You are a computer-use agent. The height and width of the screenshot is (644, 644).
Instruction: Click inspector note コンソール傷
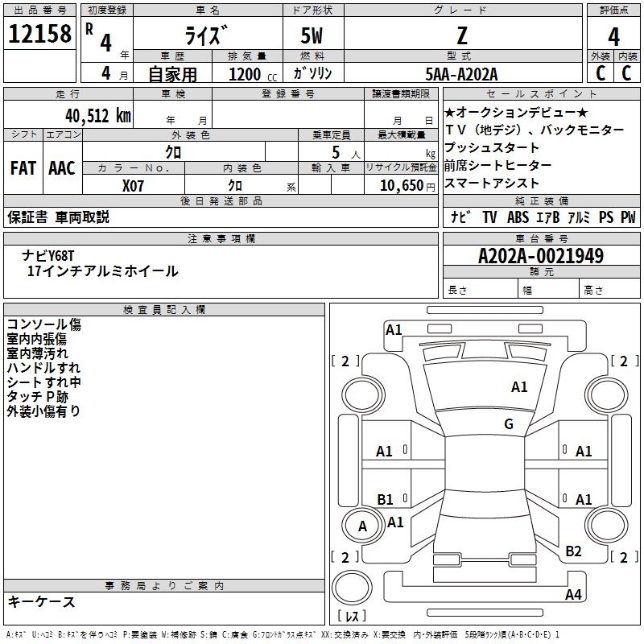[43, 324]
